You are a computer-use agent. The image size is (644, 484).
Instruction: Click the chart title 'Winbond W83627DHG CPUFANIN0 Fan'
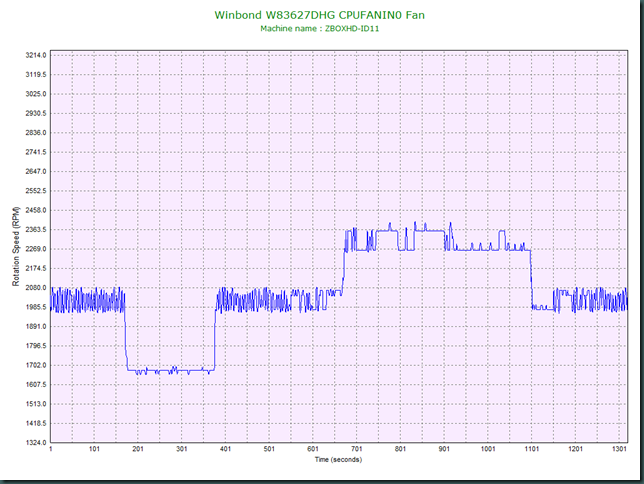pos(320,15)
